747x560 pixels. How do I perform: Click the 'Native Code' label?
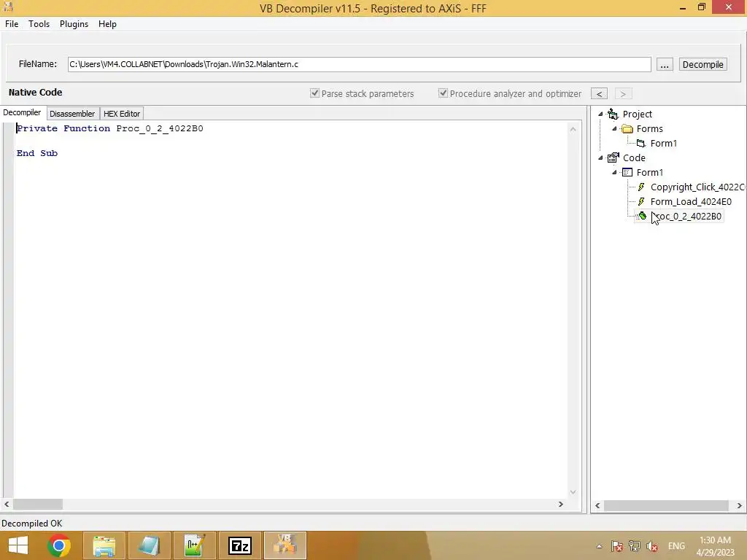[35, 93]
